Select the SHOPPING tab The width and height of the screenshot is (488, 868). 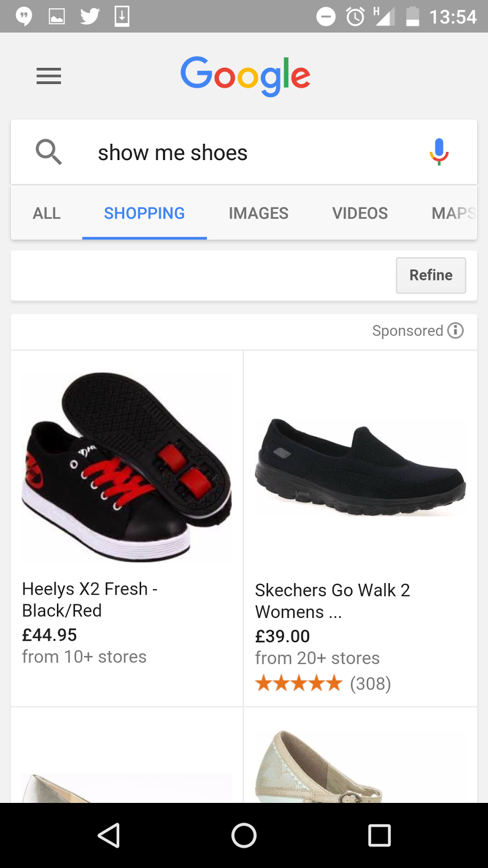144,213
